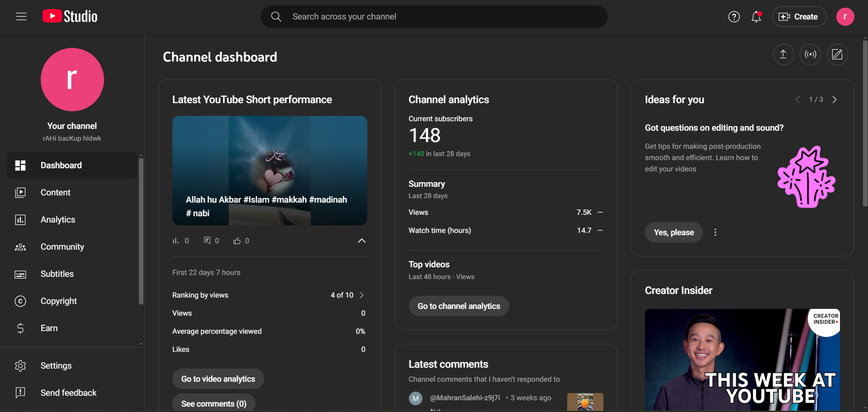Open the Help question mark icon
The image size is (868, 412).
(734, 17)
